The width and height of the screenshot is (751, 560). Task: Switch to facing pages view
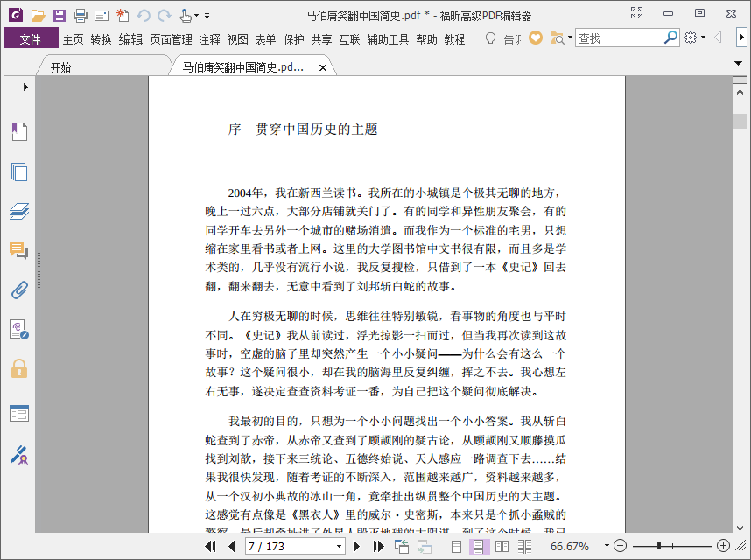pyautogui.click(x=502, y=546)
